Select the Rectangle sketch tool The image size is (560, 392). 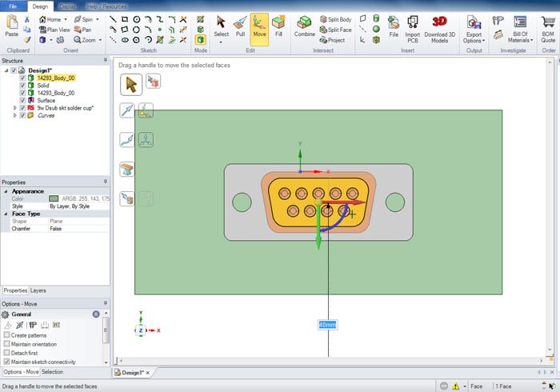click(125, 19)
